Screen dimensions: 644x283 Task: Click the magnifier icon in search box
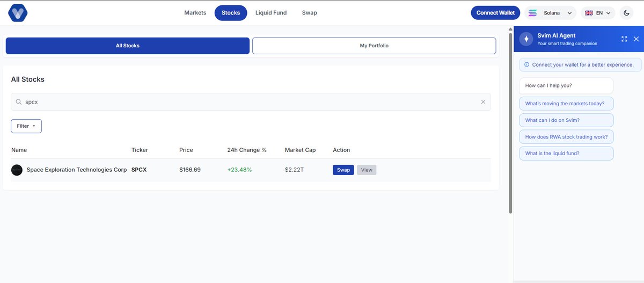19,101
